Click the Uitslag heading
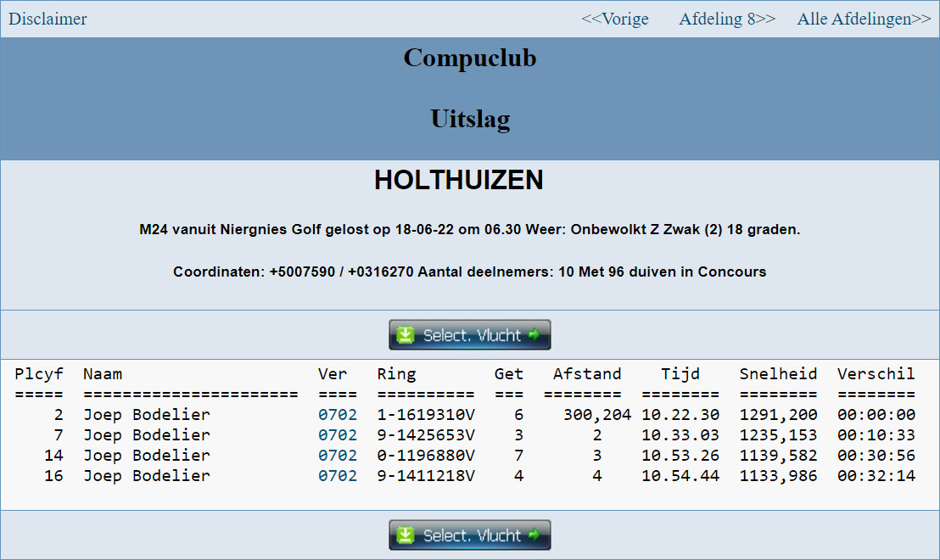 pos(469,119)
